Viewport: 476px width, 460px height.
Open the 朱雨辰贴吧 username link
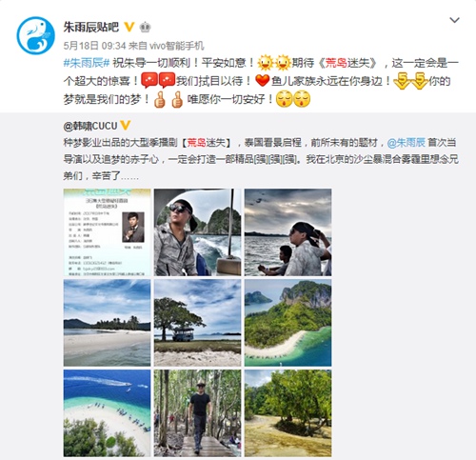coord(91,28)
